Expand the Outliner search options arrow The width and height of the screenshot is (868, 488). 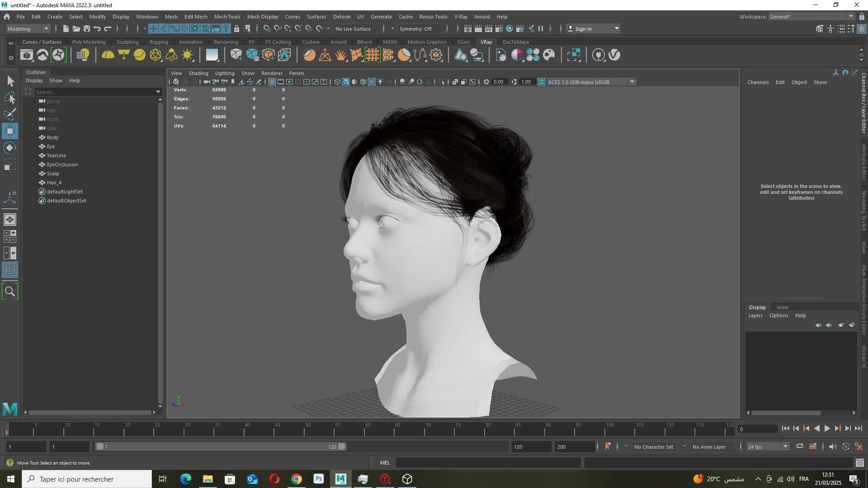[158, 92]
